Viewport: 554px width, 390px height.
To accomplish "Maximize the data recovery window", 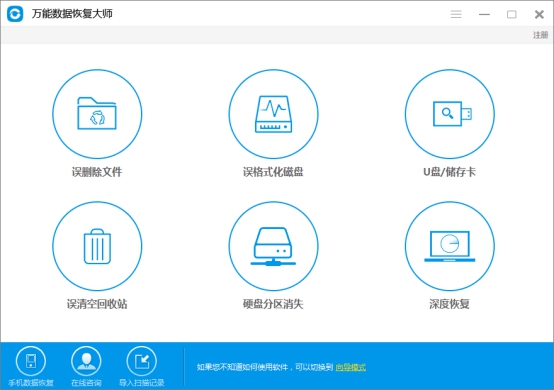I will tap(512, 14).
